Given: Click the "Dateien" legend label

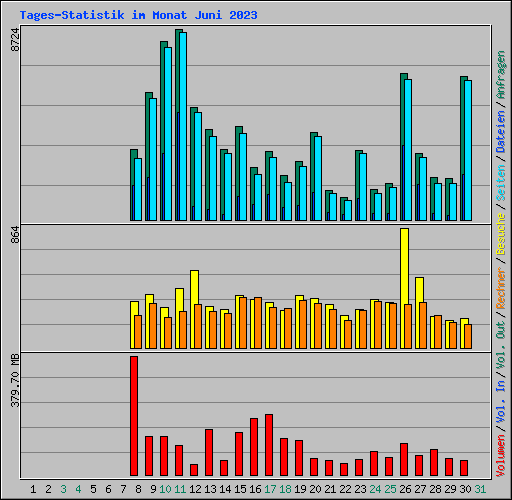Looking at the screenshot, I should click(501, 132).
